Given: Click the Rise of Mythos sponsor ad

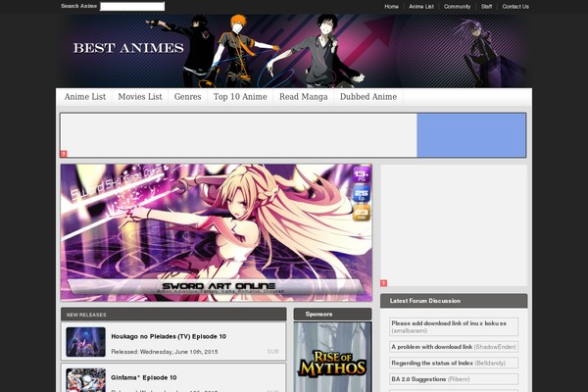Looking at the screenshot, I should tap(332, 357).
